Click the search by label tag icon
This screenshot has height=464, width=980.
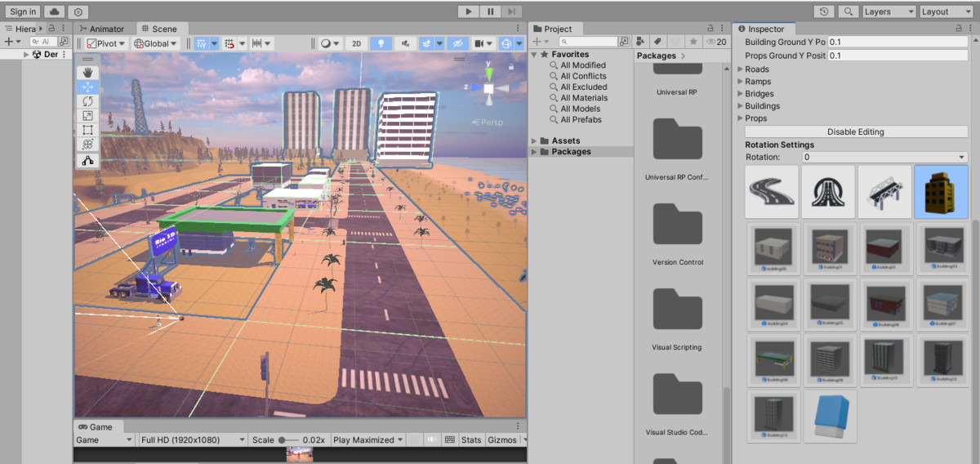tap(658, 41)
